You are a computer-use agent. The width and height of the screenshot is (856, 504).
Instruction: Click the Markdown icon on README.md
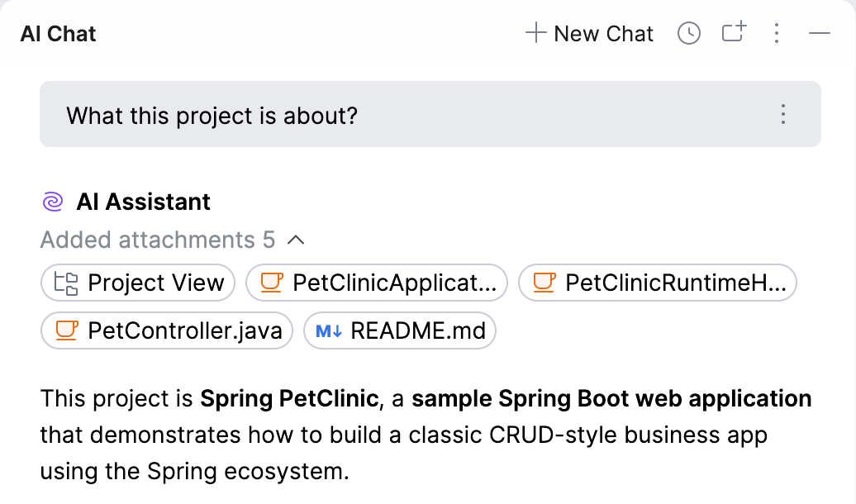tap(329, 331)
